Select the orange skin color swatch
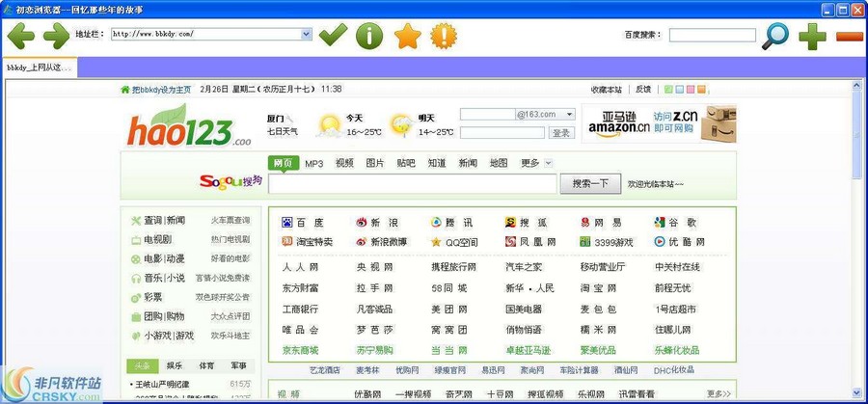 [x=701, y=90]
